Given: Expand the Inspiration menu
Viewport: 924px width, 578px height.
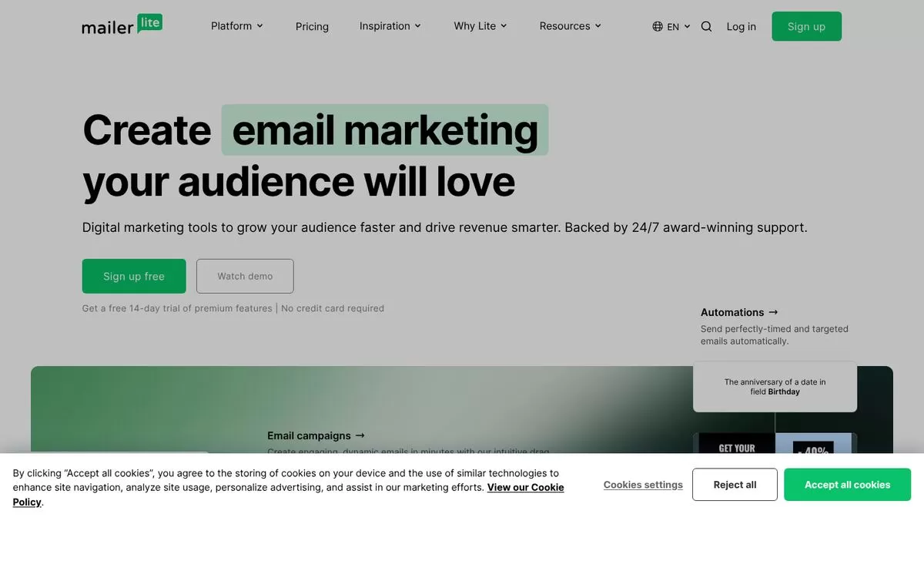Looking at the screenshot, I should [390, 25].
